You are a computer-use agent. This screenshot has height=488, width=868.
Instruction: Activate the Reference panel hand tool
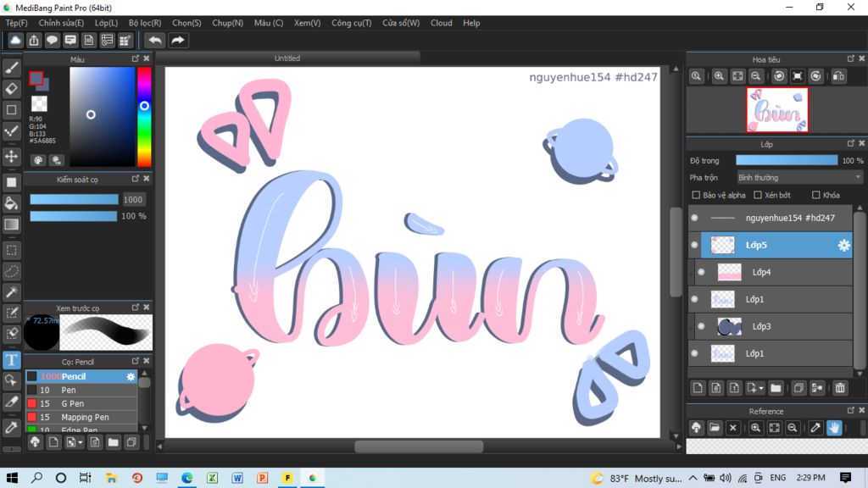pyautogui.click(x=834, y=428)
